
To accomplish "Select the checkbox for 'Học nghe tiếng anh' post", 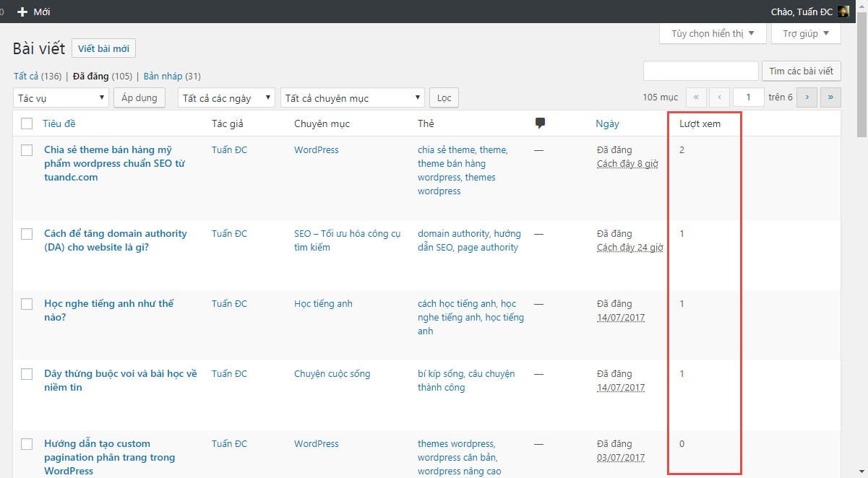I will click(27, 304).
